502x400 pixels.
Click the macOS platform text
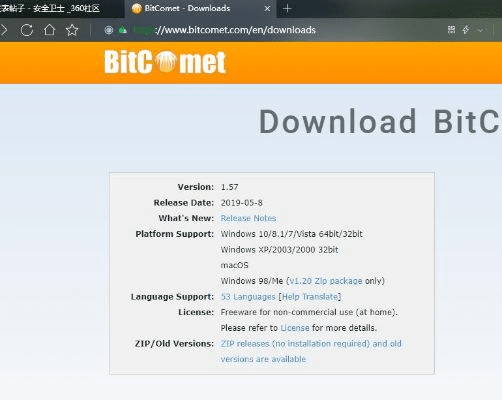point(235,265)
